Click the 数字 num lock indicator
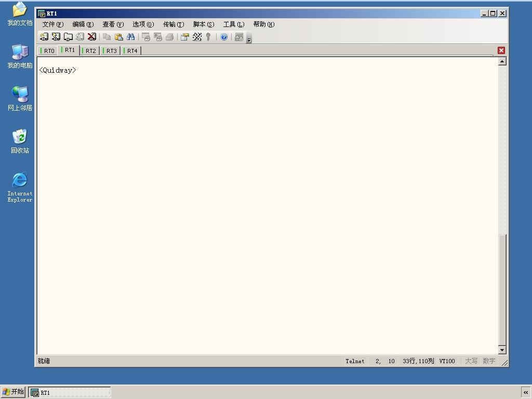532x399 pixels. tap(489, 362)
